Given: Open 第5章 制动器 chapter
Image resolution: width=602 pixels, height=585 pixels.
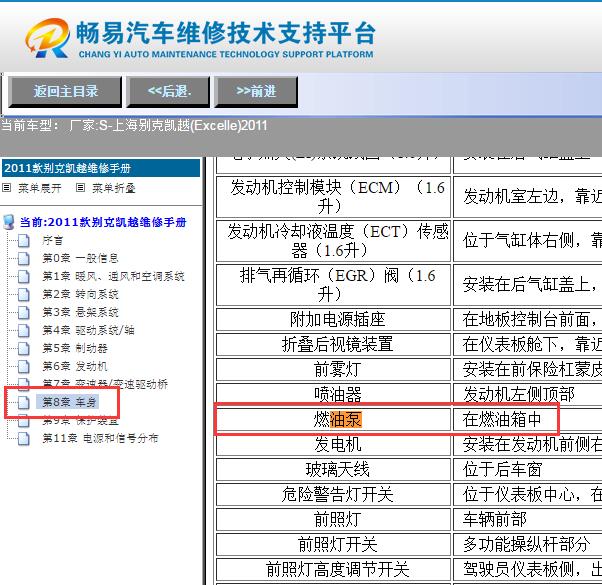Looking at the screenshot, I should pyautogui.click(x=75, y=348).
